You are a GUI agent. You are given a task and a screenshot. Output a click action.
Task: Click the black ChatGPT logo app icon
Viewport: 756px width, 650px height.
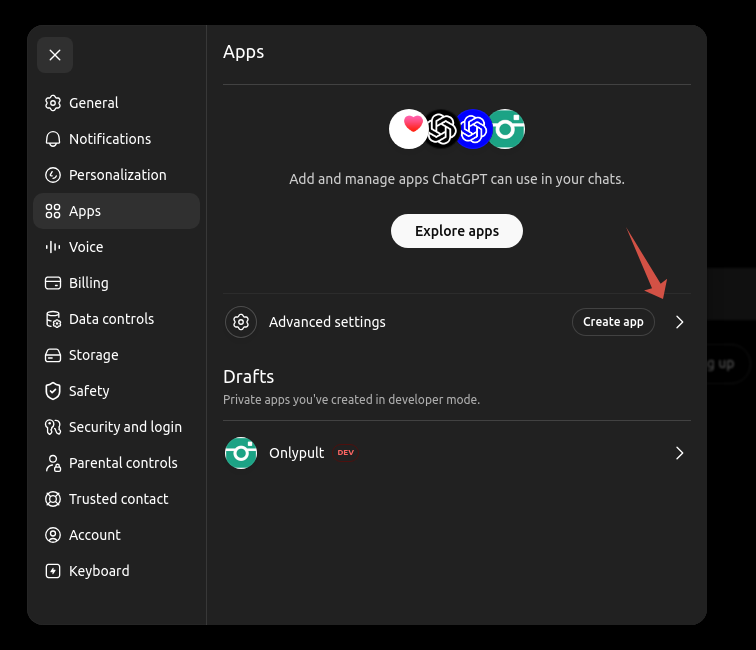coord(442,129)
